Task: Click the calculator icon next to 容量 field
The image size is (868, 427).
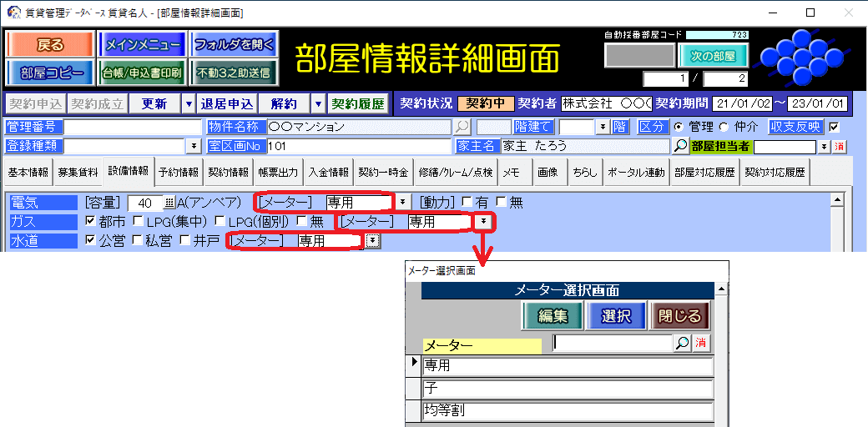Action: click(169, 203)
